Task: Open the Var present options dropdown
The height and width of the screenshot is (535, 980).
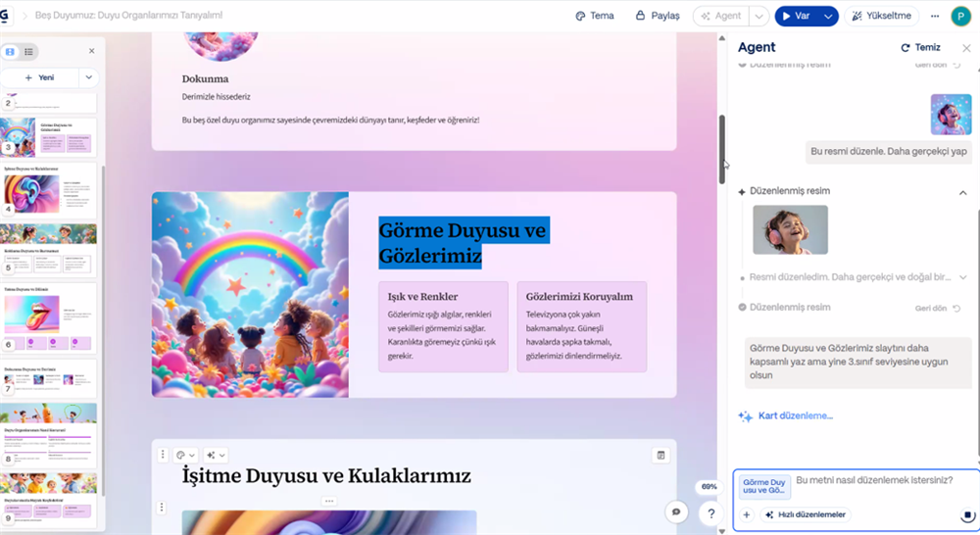Action: 829,16
